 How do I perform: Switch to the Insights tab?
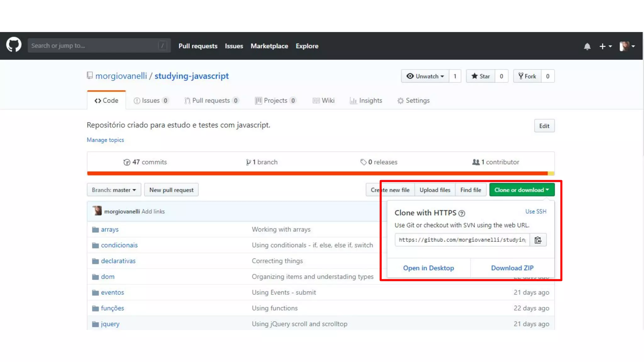[x=366, y=101]
